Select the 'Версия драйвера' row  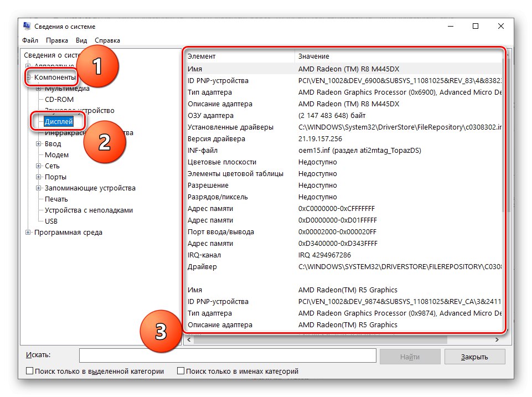coord(344,139)
